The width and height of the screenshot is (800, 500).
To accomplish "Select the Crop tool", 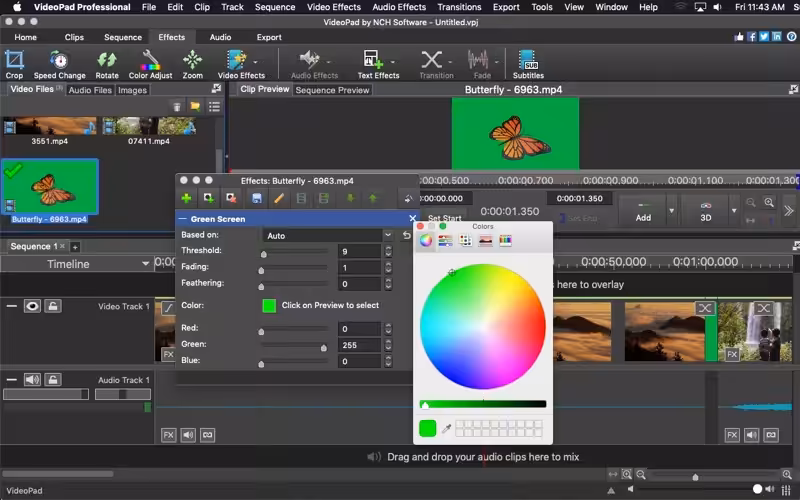I will point(14,64).
